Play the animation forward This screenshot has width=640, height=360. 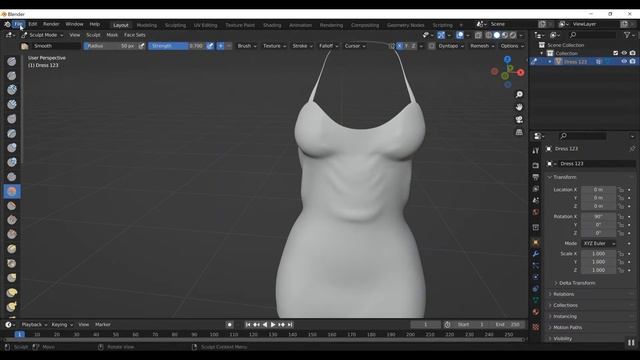tap(273, 324)
